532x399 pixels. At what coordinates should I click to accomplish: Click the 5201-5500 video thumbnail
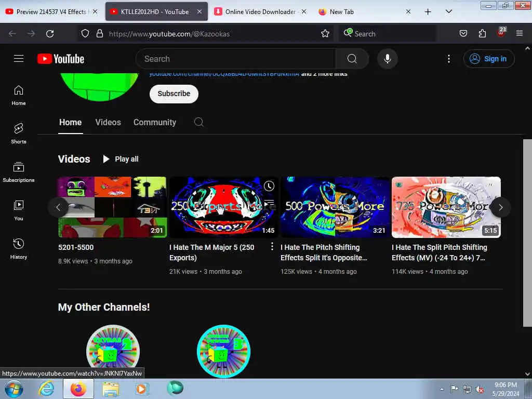pos(112,207)
